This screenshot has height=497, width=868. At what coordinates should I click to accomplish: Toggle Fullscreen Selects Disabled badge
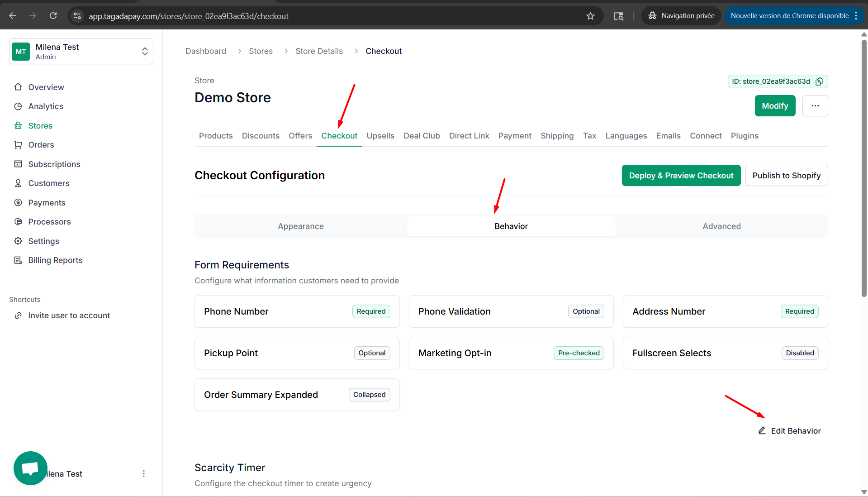click(x=799, y=353)
